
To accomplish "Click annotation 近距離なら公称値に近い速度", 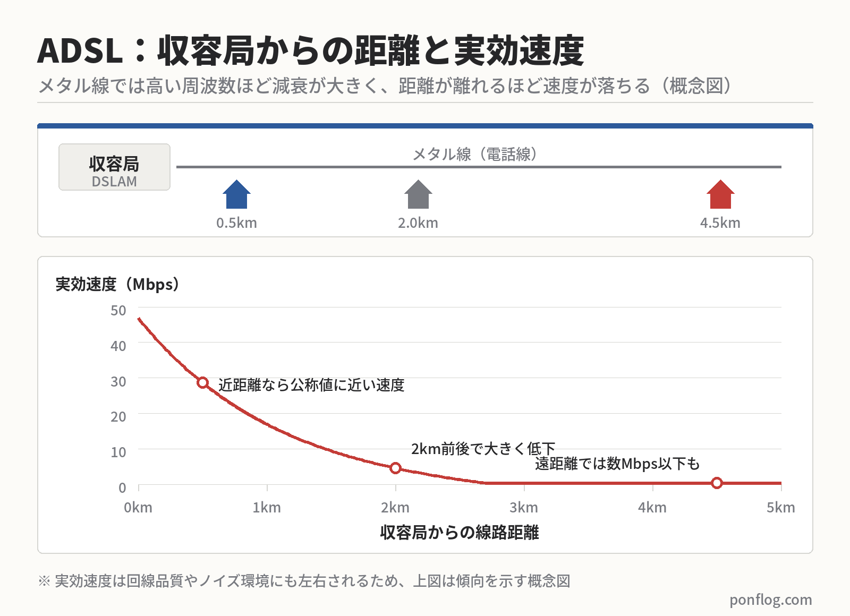I will coord(311,385).
